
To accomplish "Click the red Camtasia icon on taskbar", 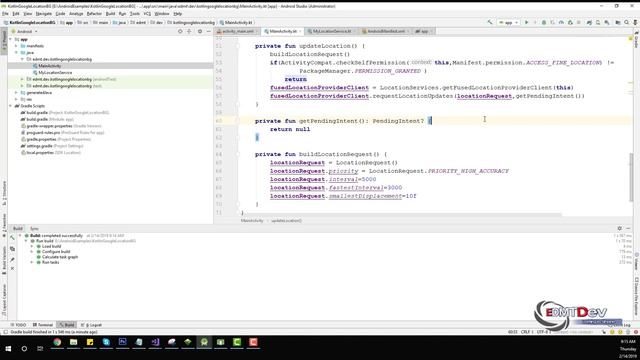I will (253, 342).
